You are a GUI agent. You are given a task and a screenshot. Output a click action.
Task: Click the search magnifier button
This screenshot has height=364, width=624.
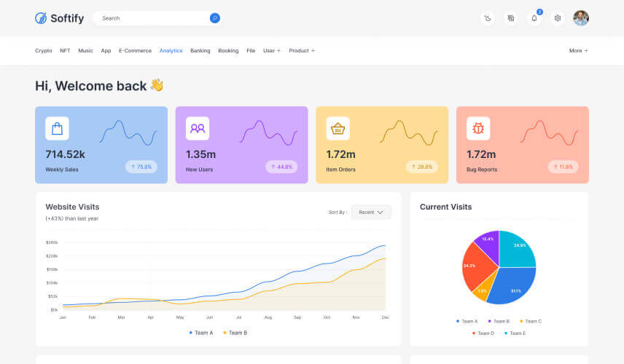coord(215,18)
